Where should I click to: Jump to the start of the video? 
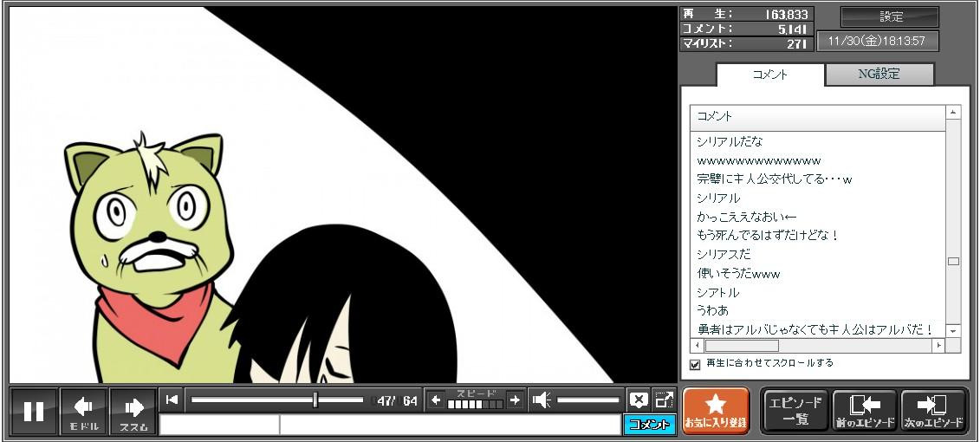[172, 400]
